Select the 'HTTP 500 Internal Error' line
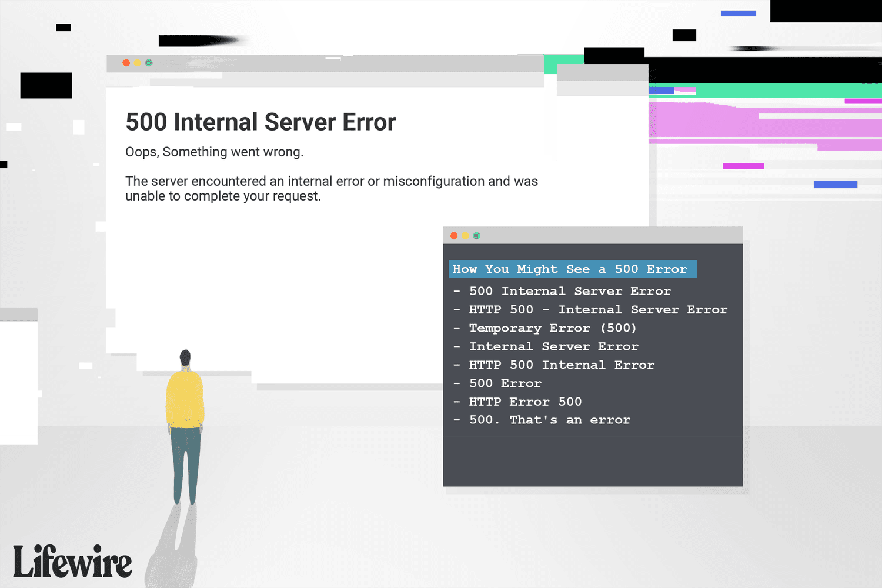 [x=554, y=365]
